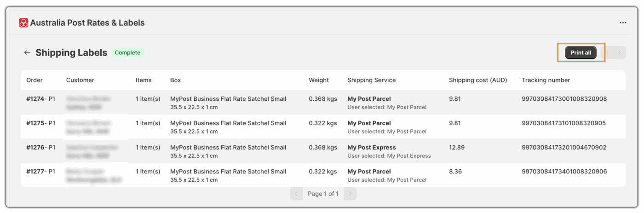Select tracking number ending in 320908
644x213 pixels.
pyautogui.click(x=564, y=99)
